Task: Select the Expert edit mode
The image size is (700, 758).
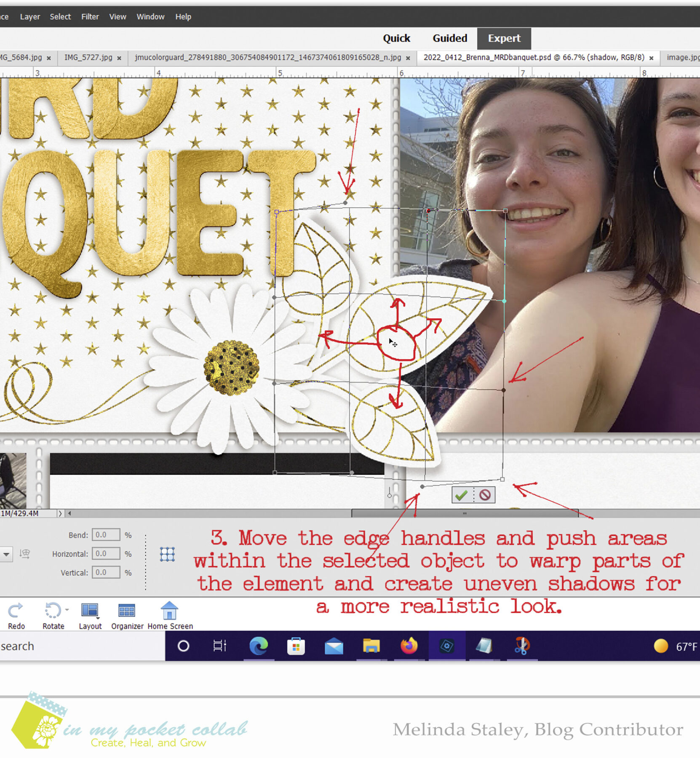Action: (504, 38)
